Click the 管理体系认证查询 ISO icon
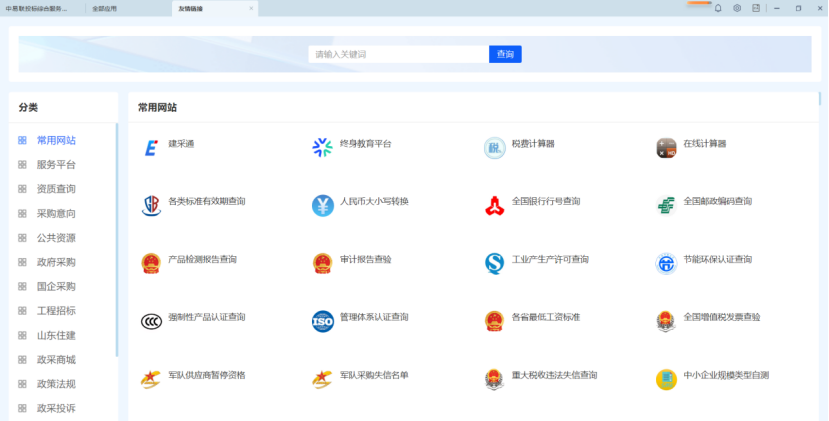Screen dimensions: 829x421 click(x=322, y=321)
